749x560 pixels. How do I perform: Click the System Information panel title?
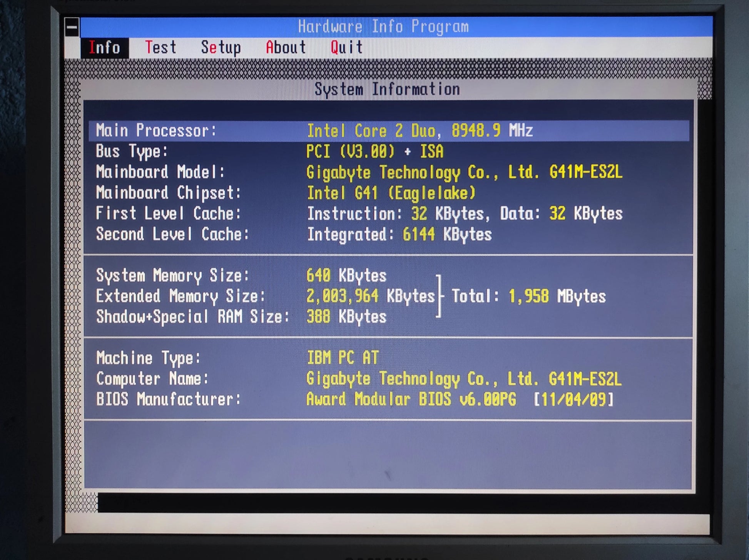(387, 89)
